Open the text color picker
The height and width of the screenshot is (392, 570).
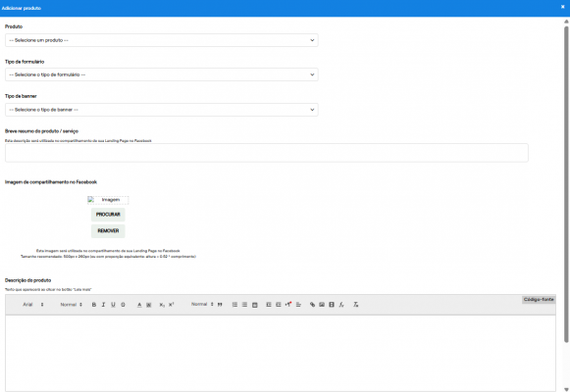139,305
